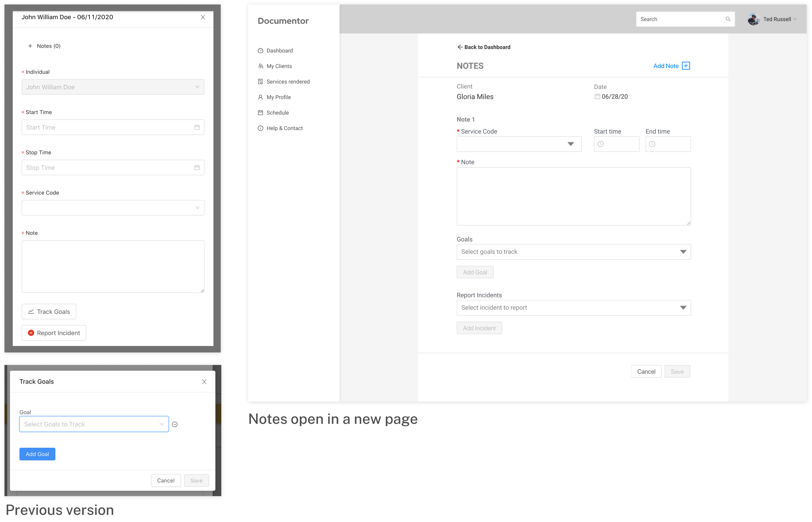Click the calendar icon next to 06/28/20
Screen dimensions: 812x522
[x=597, y=97]
